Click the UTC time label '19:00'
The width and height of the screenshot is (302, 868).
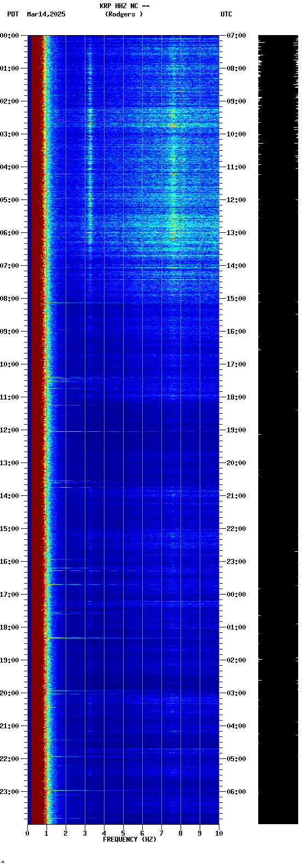[x=236, y=430]
